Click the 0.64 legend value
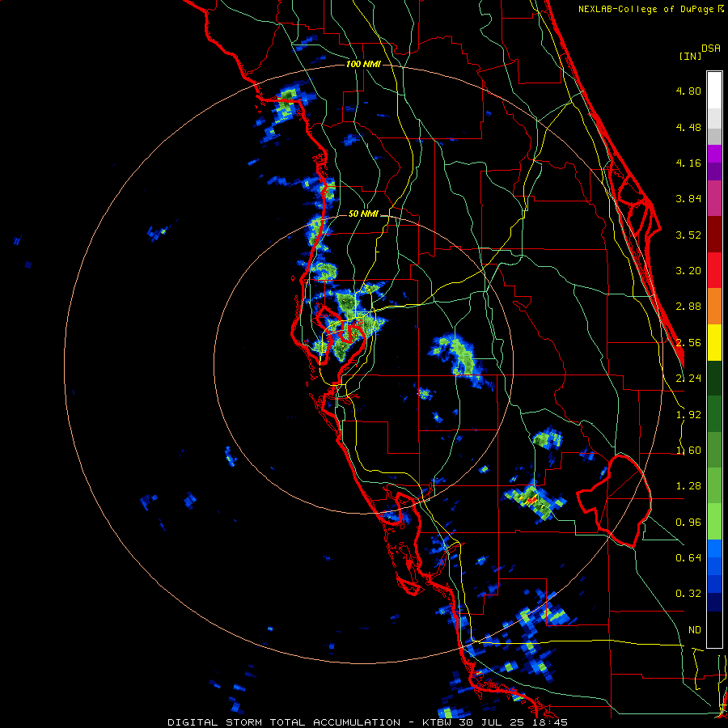The width and height of the screenshot is (728, 728). (688, 557)
